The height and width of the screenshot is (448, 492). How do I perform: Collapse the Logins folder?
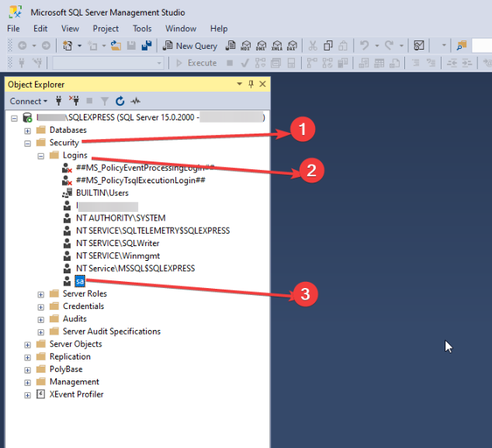(x=41, y=156)
